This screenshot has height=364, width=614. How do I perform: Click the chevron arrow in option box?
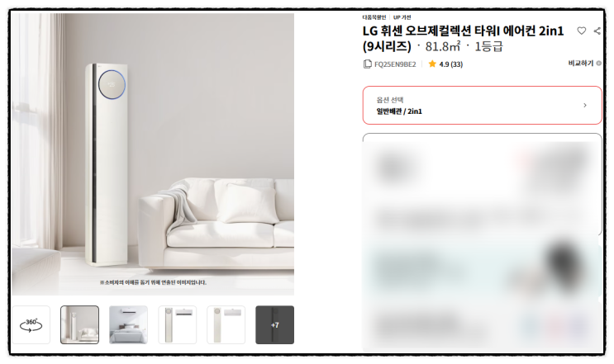tap(585, 105)
